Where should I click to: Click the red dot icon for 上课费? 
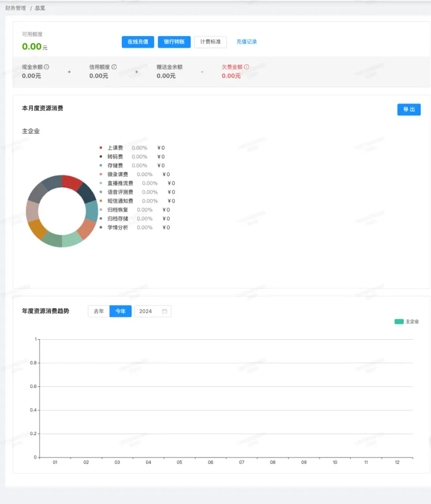(101, 148)
